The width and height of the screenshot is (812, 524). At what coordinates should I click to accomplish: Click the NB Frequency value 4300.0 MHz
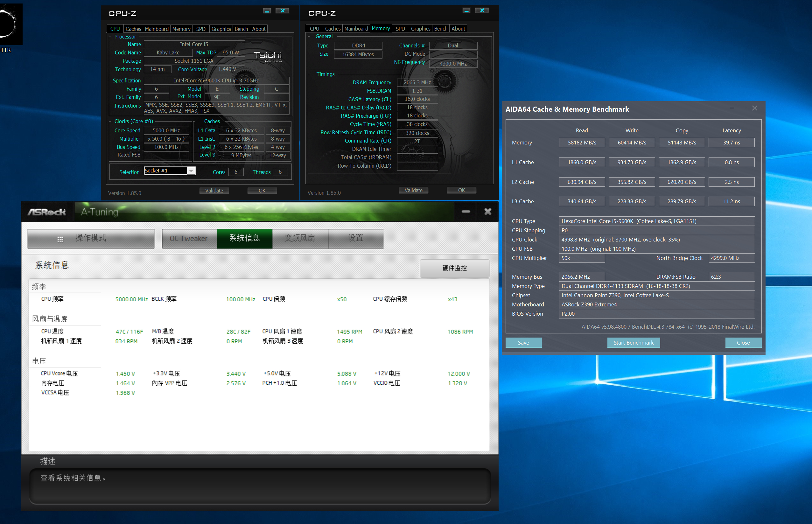[453, 64]
